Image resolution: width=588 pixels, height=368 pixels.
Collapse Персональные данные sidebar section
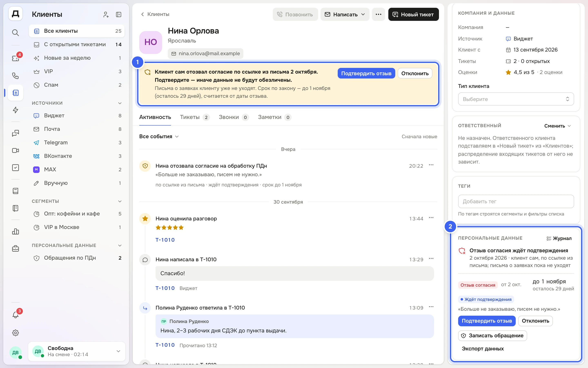120,245
